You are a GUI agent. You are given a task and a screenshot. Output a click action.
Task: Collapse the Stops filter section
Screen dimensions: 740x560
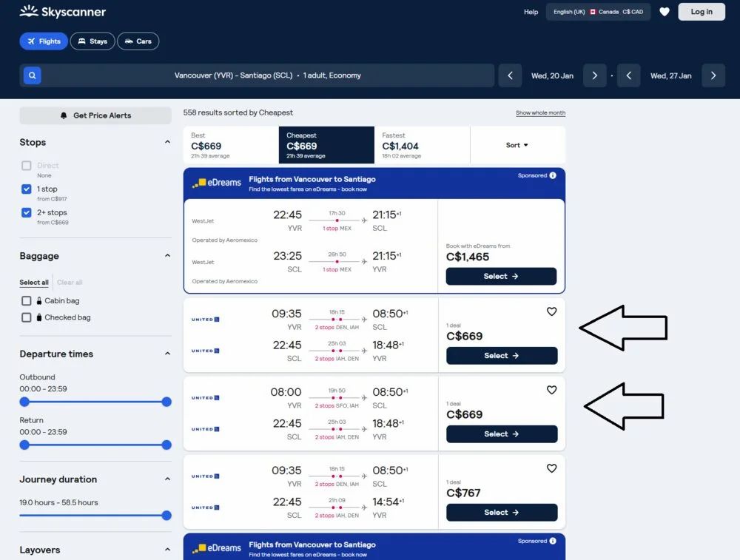pyautogui.click(x=167, y=142)
